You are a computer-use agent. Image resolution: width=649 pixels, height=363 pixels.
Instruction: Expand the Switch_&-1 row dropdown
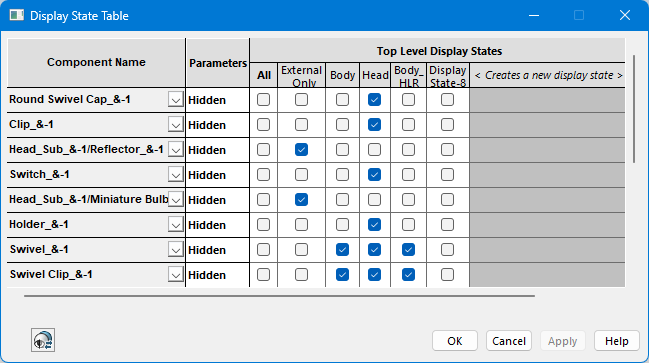tap(175, 175)
